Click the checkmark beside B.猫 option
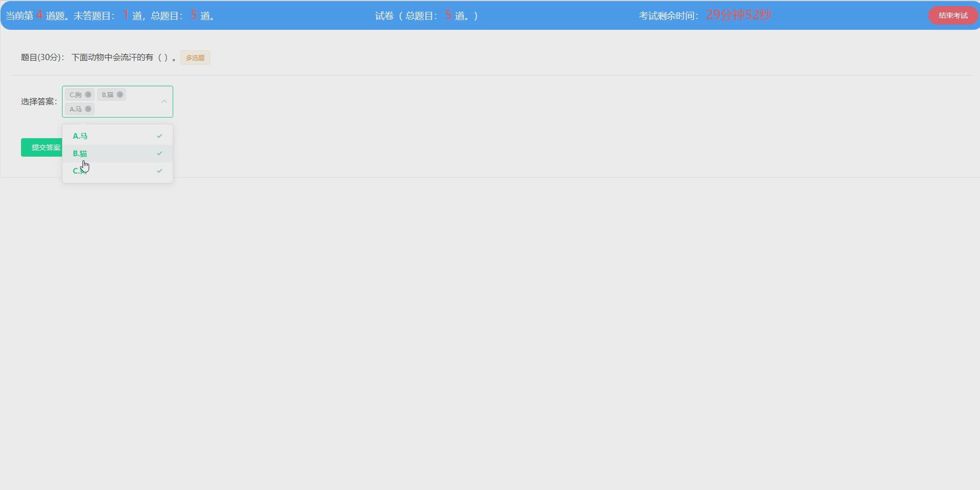The image size is (980, 490). tap(159, 153)
